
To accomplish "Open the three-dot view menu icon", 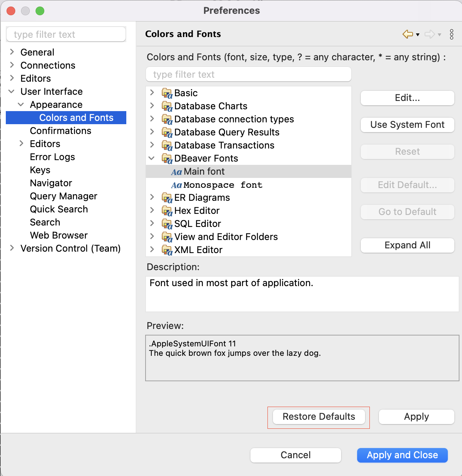I will click(451, 34).
